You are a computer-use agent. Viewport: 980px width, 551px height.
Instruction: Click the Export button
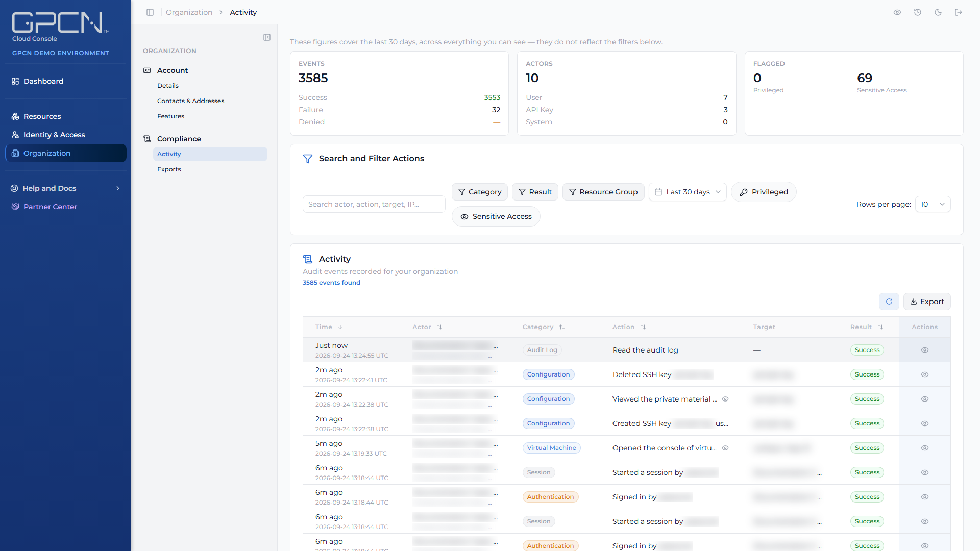click(x=927, y=302)
